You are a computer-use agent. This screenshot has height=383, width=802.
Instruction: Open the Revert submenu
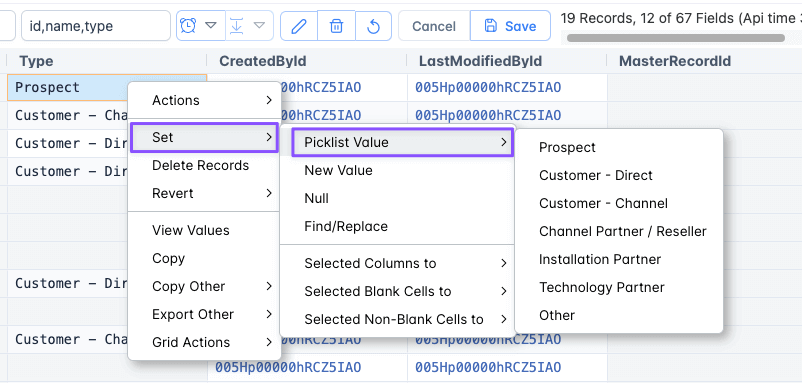[x=204, y=193]
